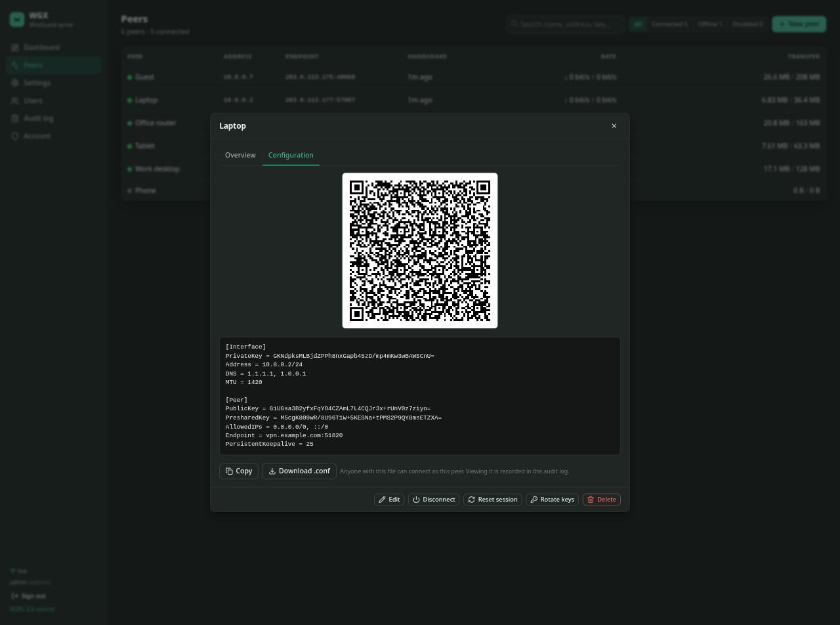Screen dimensions: 840x625
Task: Click the AllowedIPs = 0.0.0.0/0, ::/0 line
Action: 276,427
